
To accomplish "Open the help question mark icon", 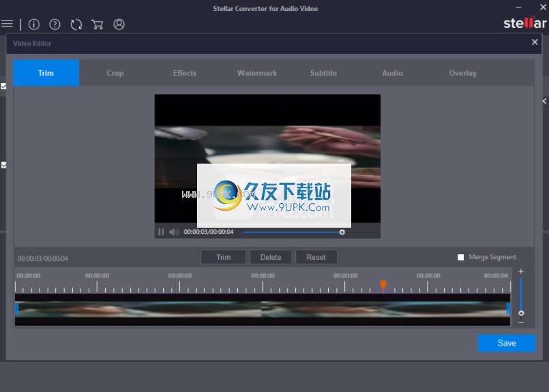I will click(55, 24).
